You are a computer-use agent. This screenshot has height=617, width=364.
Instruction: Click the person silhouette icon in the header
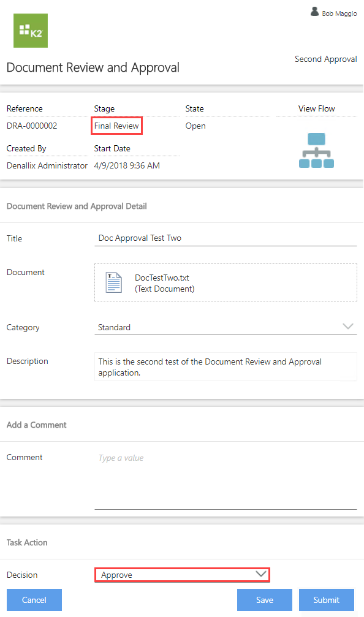[x=314, y=12]
